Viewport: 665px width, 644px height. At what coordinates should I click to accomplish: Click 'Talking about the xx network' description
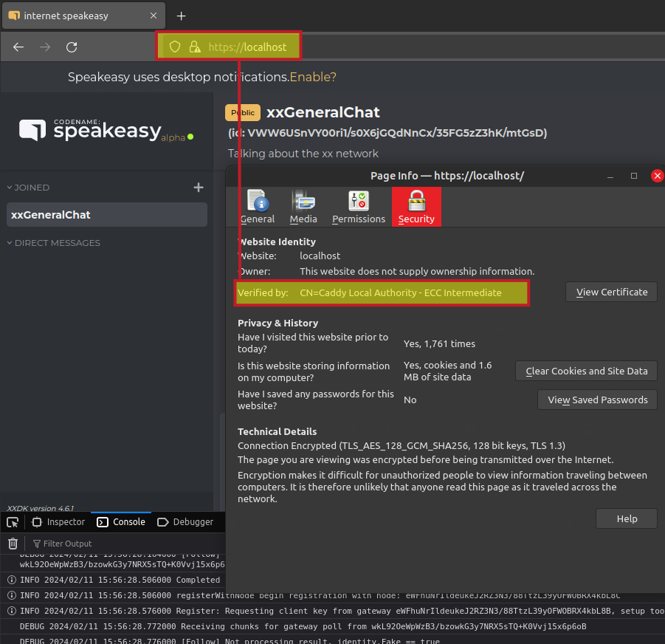303,154
